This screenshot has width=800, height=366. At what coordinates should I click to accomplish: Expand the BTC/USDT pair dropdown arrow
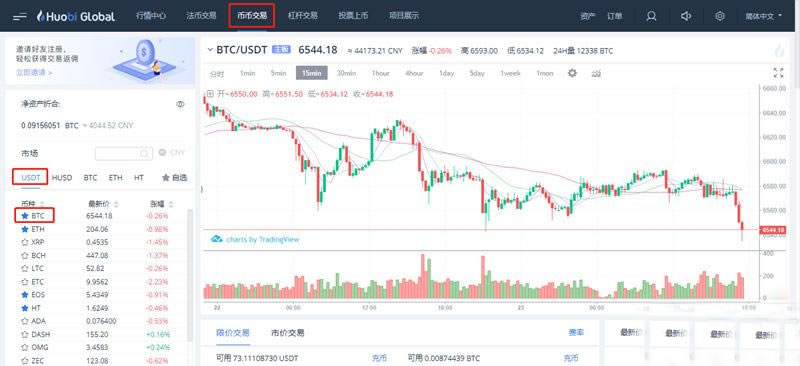pyautogui.click(x=210, y=50)
